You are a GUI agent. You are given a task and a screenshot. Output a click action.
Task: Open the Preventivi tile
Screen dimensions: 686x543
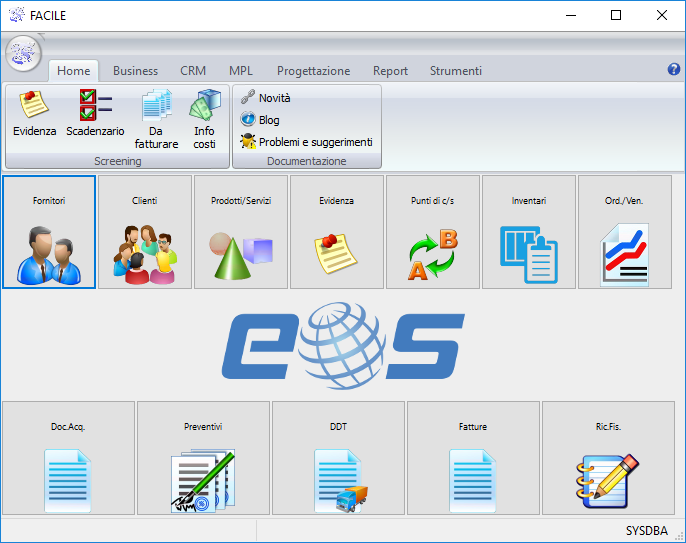[x=203, y=458]
